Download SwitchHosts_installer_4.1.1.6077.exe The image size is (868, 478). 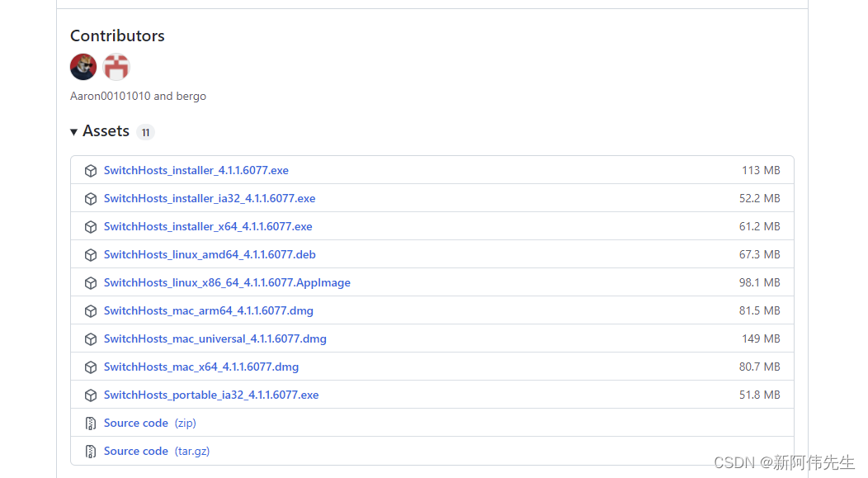(196, 170)
